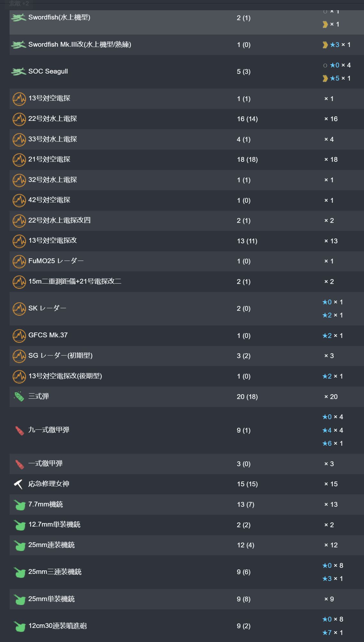This screenshot has width=364, height=642.
Task: Select the 22号対水上電探 equipment row
Action: click(187, 119)
